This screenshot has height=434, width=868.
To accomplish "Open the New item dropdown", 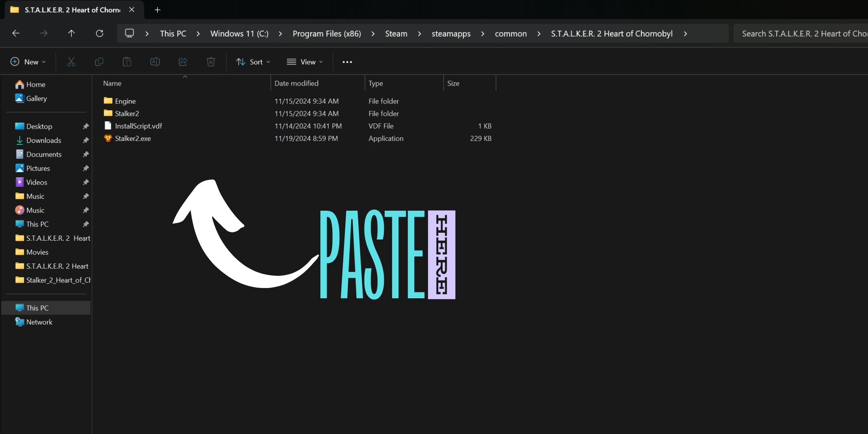I will 28,62.
